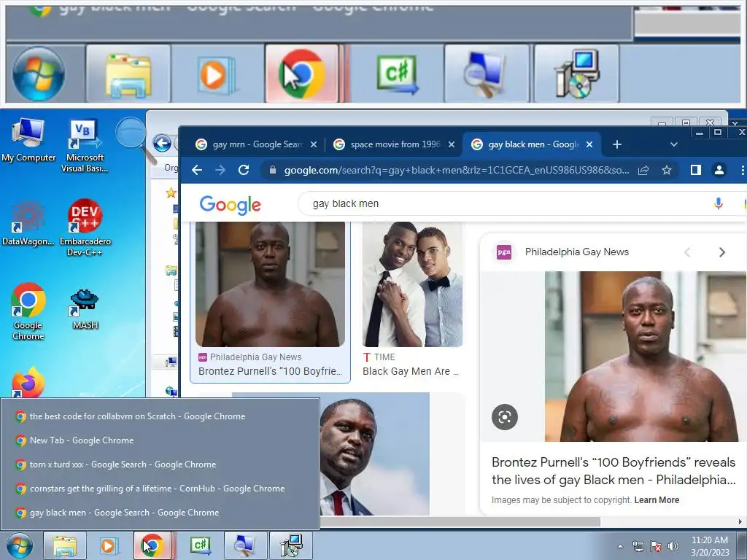Click the horizontal scrollbar in Chrome window
This screenshot has width=747, height=560.
click(460, 521)
